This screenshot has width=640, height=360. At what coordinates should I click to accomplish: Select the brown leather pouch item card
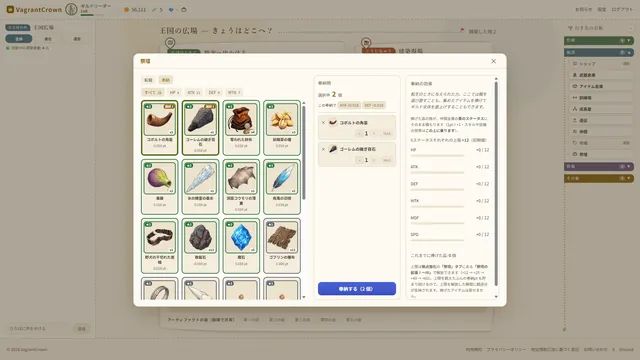coord(241,128)
